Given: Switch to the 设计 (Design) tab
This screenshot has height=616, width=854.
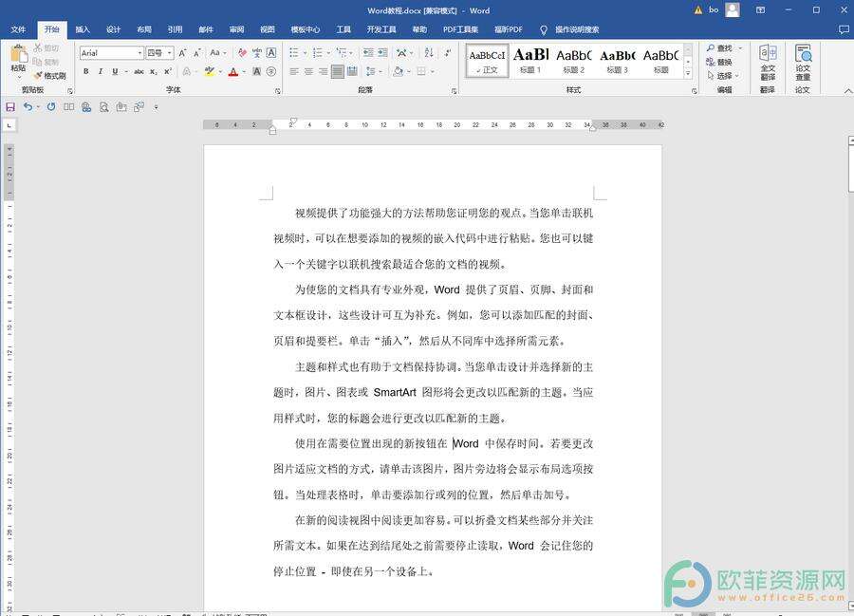Looking at the screenshot, I should click(113, 29).
